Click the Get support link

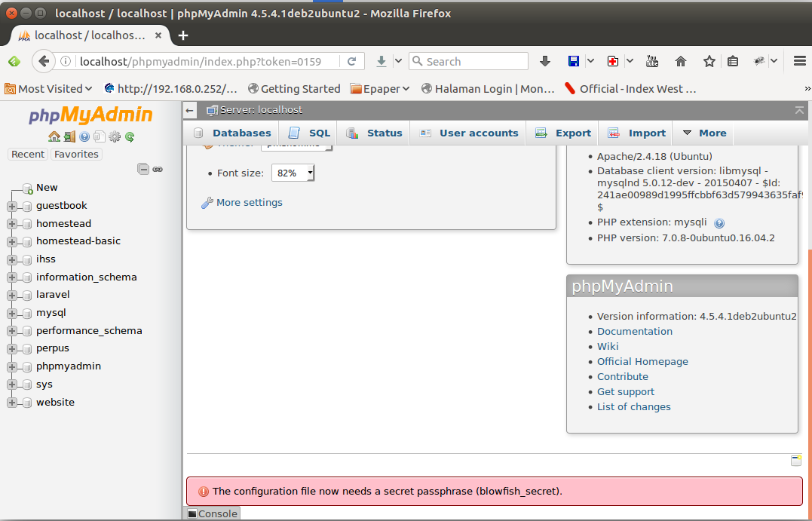click(x=626, y=391)
